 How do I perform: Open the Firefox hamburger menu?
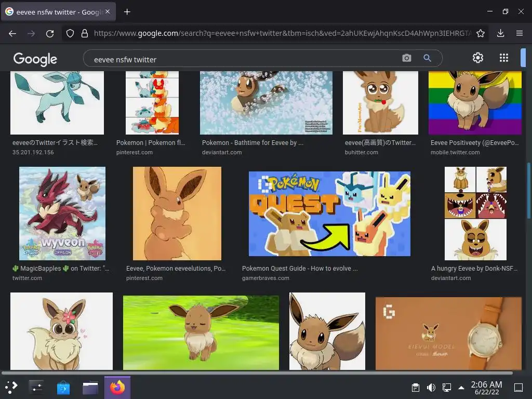[520, 33]
